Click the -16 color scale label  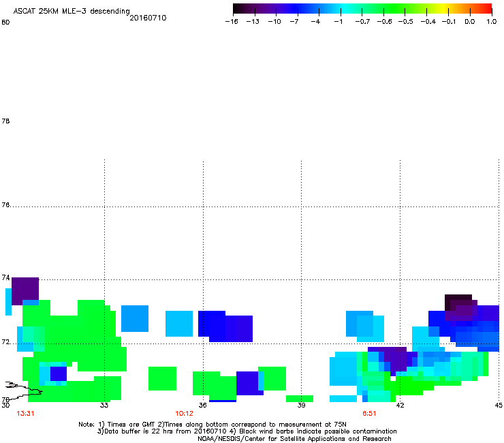232,22
